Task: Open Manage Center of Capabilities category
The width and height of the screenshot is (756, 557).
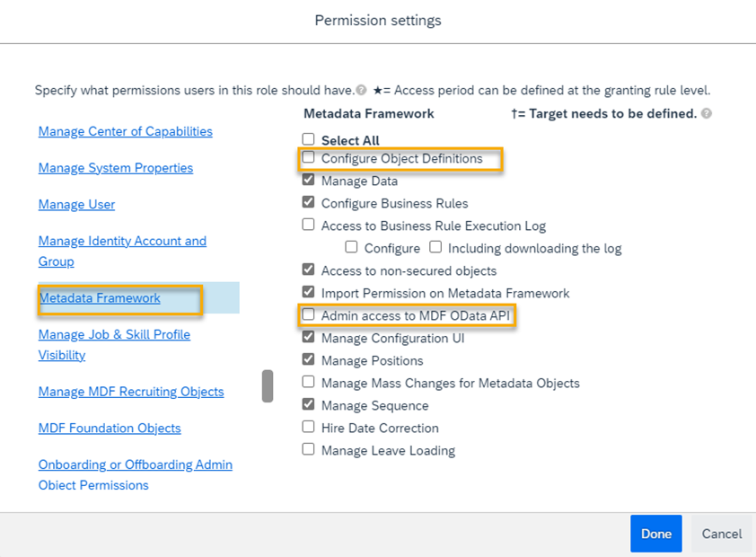Action: tap(126, 131)
